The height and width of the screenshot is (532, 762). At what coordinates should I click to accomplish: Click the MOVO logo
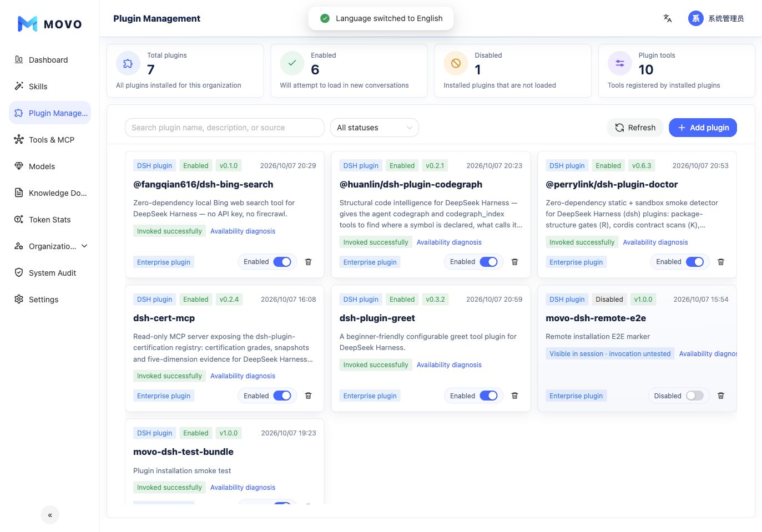pos(50,24)
